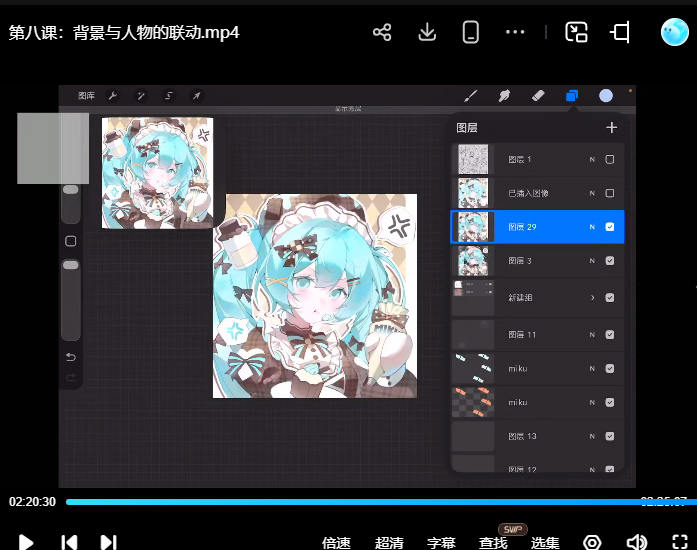Open the 字幕 subtitle settings
The width and height of the screenshot is (697, 550).
point(441,543)
